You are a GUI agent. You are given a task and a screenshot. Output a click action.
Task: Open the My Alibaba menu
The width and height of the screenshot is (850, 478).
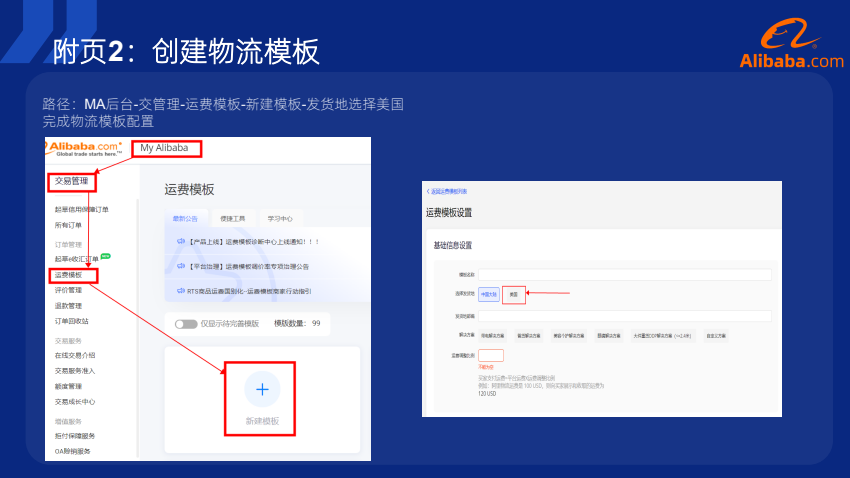coord(165,148)
